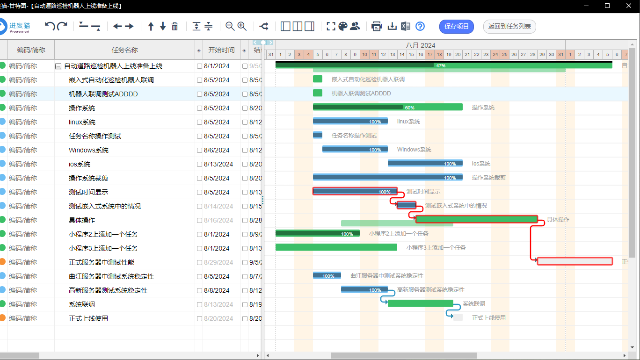640x360 pixels.
Task: Click the Redo arrow icon
Action: (62, 26)
